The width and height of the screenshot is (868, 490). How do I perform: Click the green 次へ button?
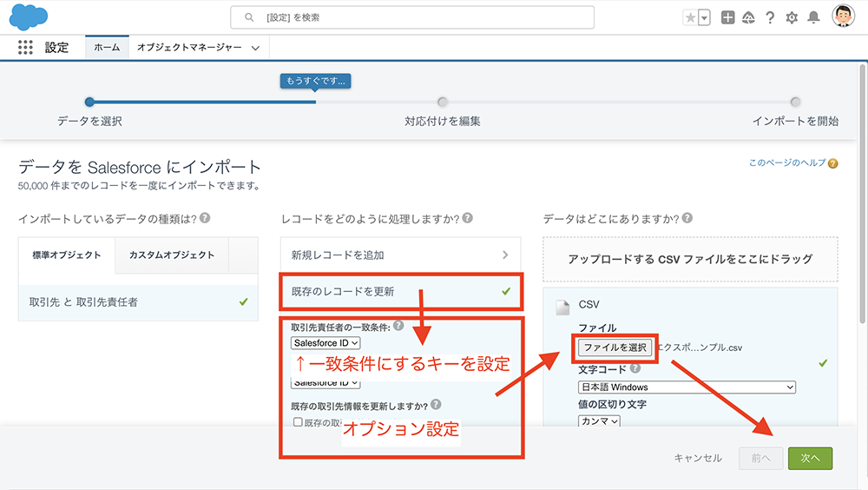coord(810,458)
